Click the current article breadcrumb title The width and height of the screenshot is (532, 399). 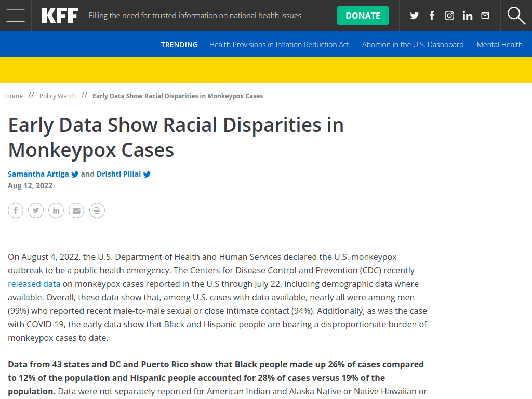click(178, 96)
